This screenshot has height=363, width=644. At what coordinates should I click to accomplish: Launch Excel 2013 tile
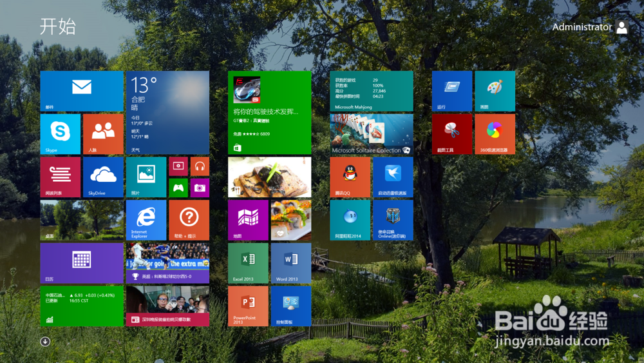click(x=248, y=262)
